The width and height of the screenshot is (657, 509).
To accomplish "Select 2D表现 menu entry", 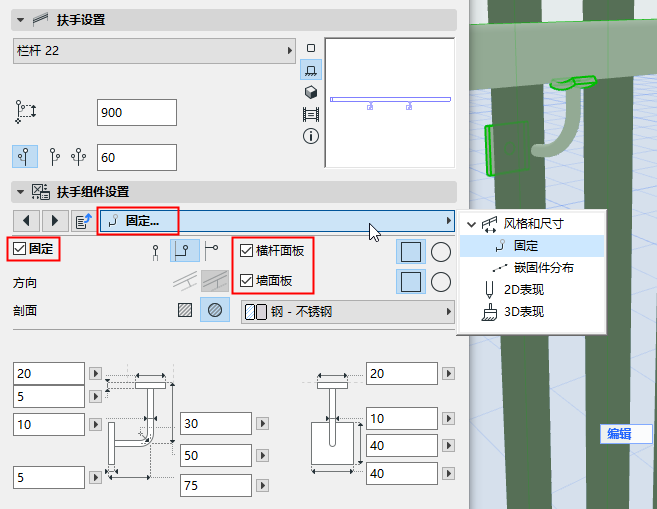I will (532, 289).
